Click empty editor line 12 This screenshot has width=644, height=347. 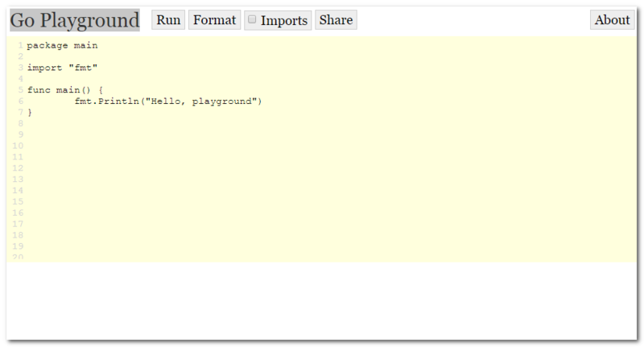pyautogui.click(x=331, y=168)
